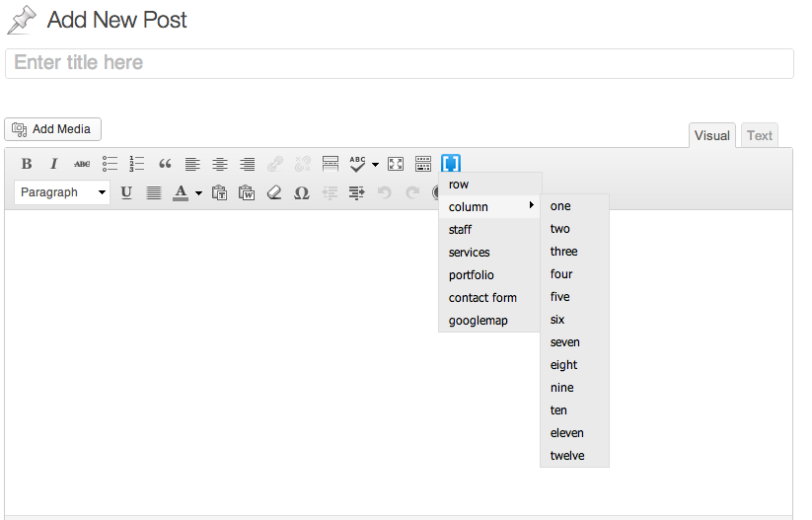Choose column size one
The height and width of the screenshot is (520, 812).
[574, 206]
